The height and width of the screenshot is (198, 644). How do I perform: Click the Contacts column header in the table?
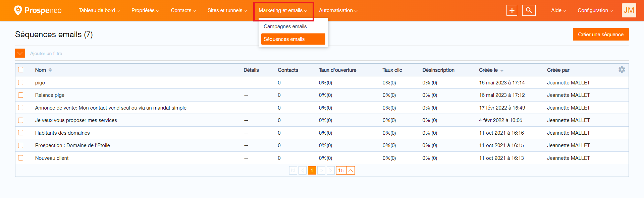pos(288,70)
